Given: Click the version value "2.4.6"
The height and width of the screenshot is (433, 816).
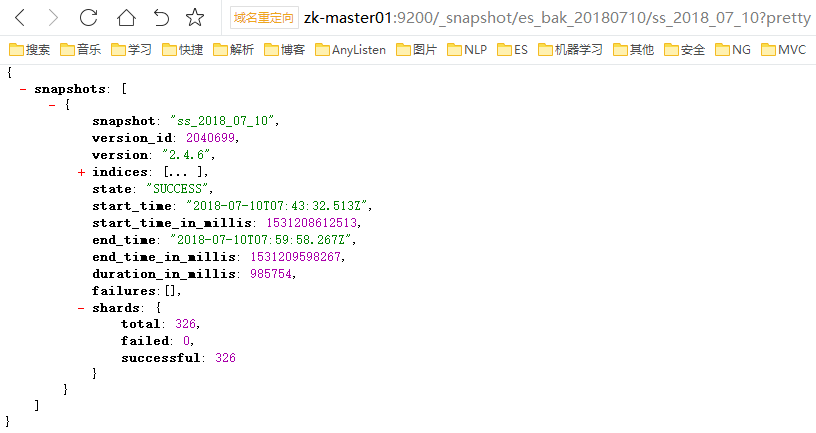Looking at the screenshot, I should (x=186, y=155).
